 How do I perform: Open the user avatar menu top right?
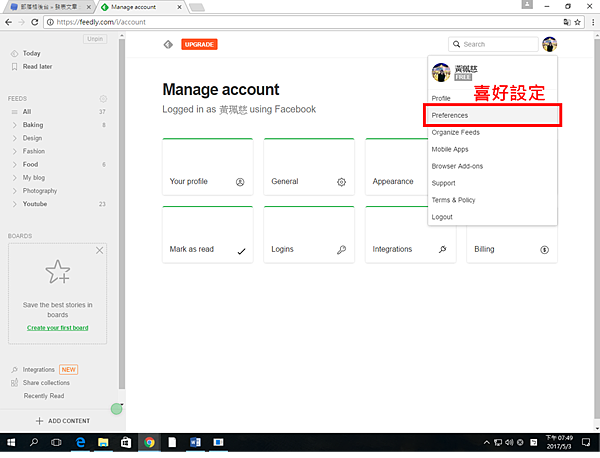coord(549,44)
